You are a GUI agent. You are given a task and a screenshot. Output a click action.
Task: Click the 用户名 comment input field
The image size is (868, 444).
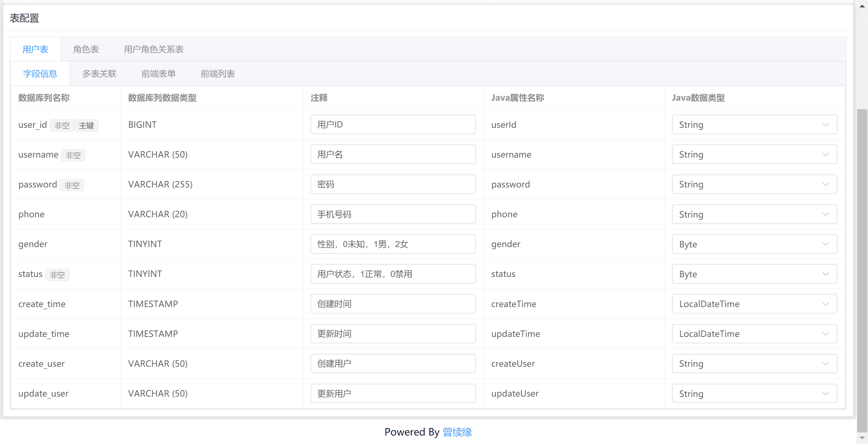(393, 155)
